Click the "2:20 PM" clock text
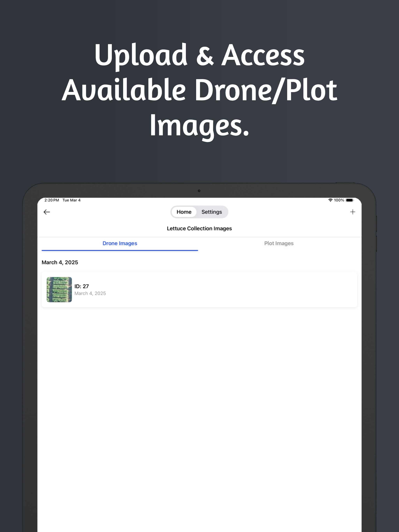Screen dimensions: 399x532 (x=52, y=200)
